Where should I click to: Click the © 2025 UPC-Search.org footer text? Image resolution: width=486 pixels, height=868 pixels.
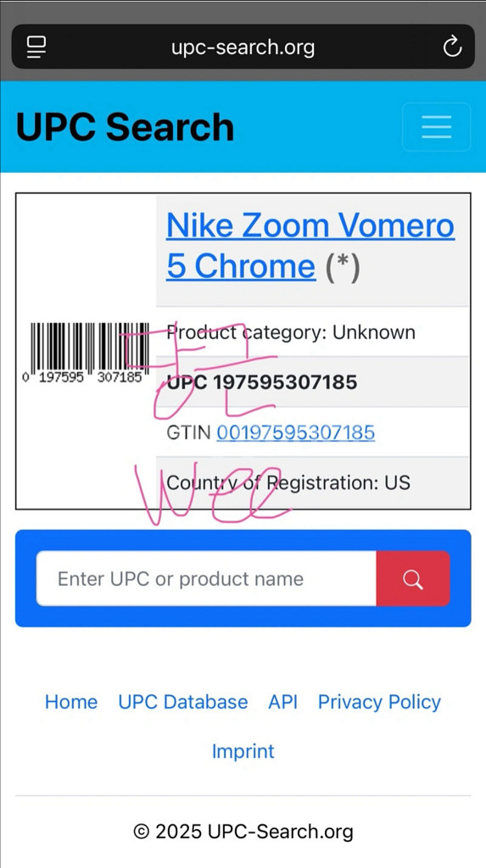click(x=243, y=831)
